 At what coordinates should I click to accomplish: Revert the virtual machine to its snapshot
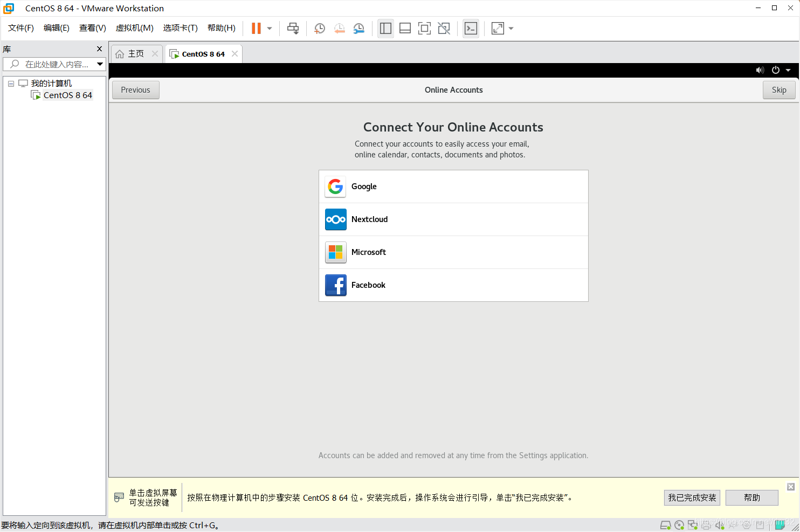[x=339, y=29]
